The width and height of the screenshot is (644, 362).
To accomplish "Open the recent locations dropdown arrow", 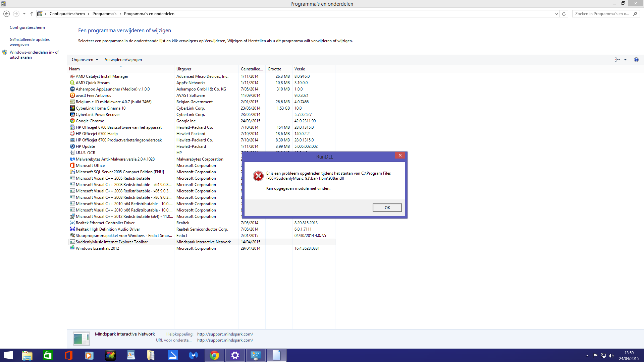I will click(24, 14).
